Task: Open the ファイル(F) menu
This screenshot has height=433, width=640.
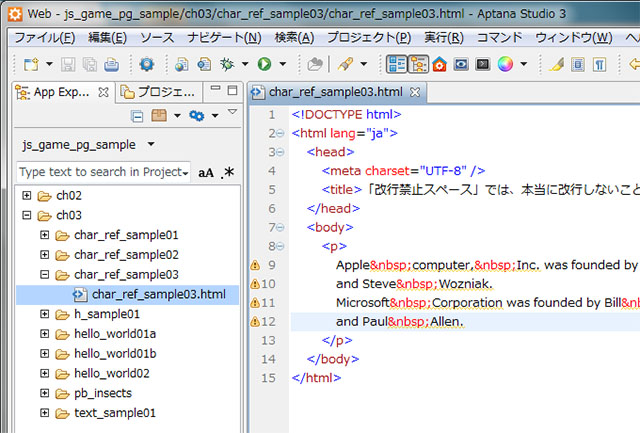Action: (x=45, y=38)
